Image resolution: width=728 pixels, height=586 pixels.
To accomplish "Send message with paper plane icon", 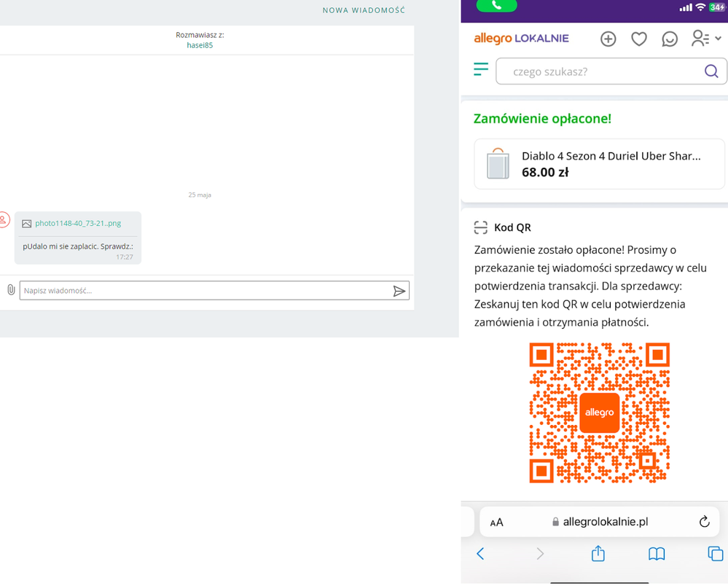I will (x=399, y=291).
